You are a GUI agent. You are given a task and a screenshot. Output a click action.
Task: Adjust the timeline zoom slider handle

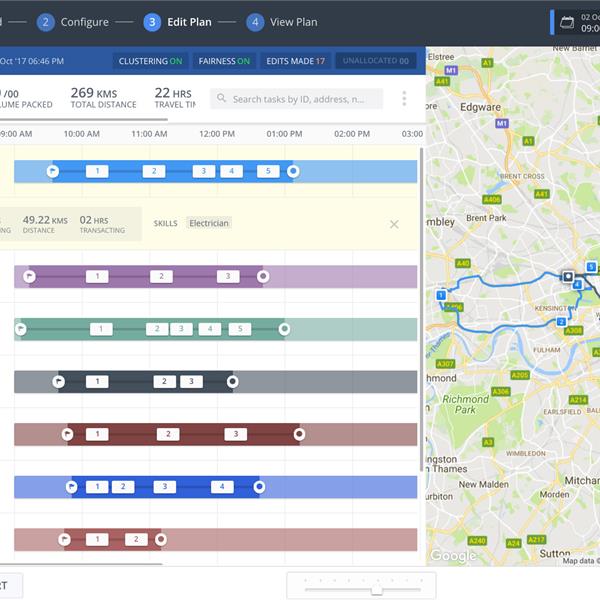(x=377, y=590)
